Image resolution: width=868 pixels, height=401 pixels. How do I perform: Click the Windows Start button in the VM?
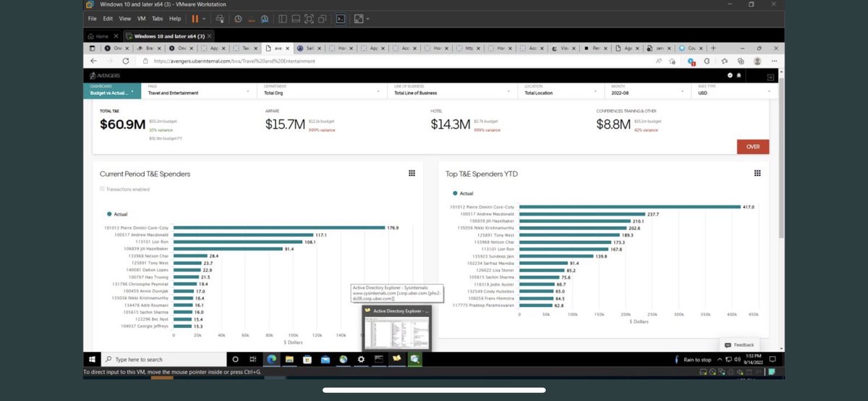coord(93,359)
